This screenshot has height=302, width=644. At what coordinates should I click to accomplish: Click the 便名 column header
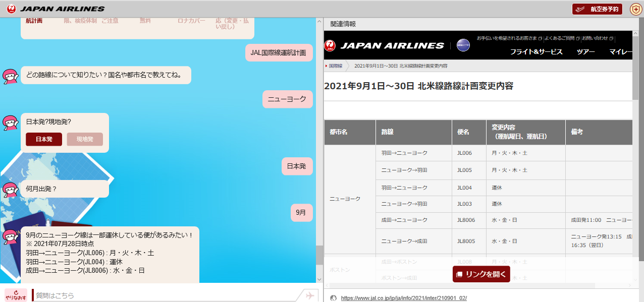coord(468,132)
